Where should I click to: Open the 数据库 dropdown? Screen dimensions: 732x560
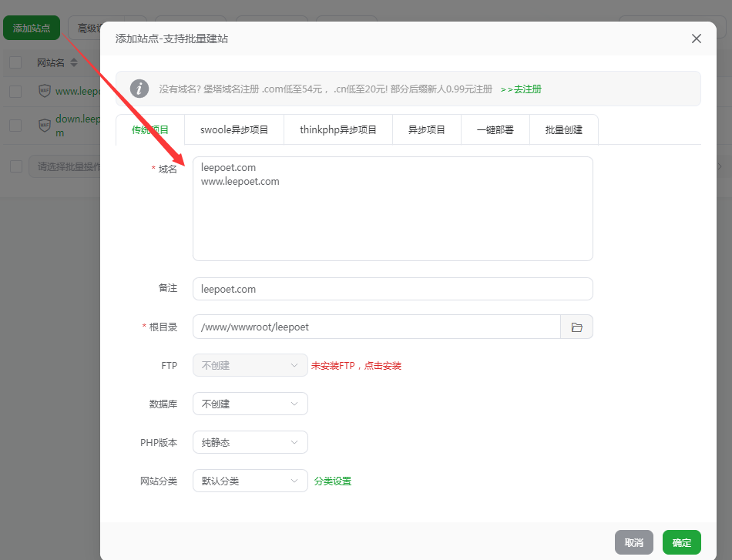pyautogui.click(x=250, y=404)
